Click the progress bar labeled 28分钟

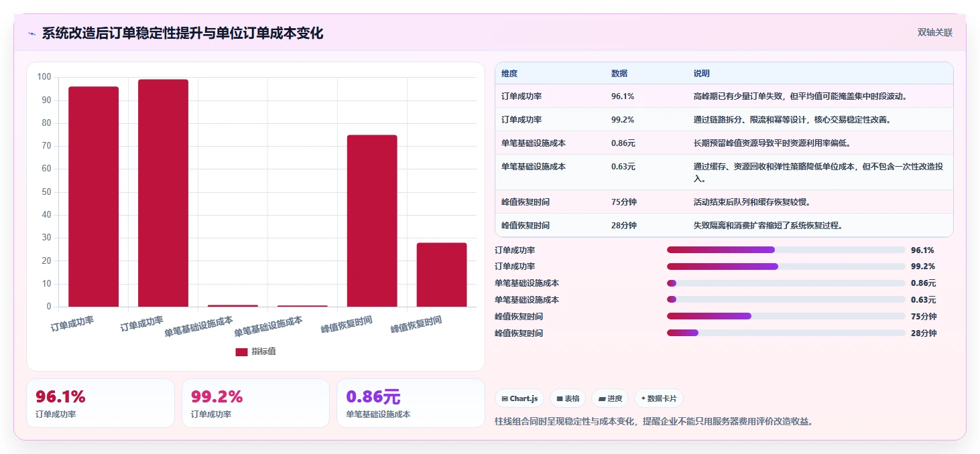[786, 333]
